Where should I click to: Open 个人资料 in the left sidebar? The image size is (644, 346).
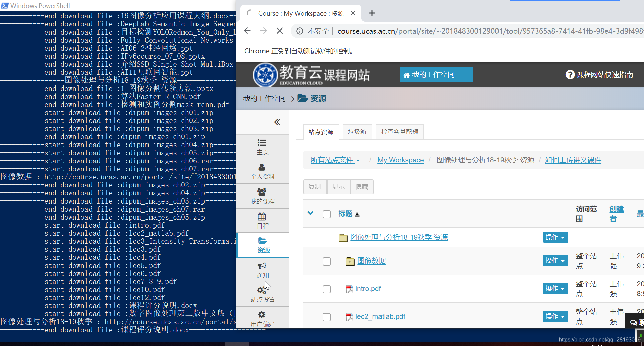click(262, 171)
